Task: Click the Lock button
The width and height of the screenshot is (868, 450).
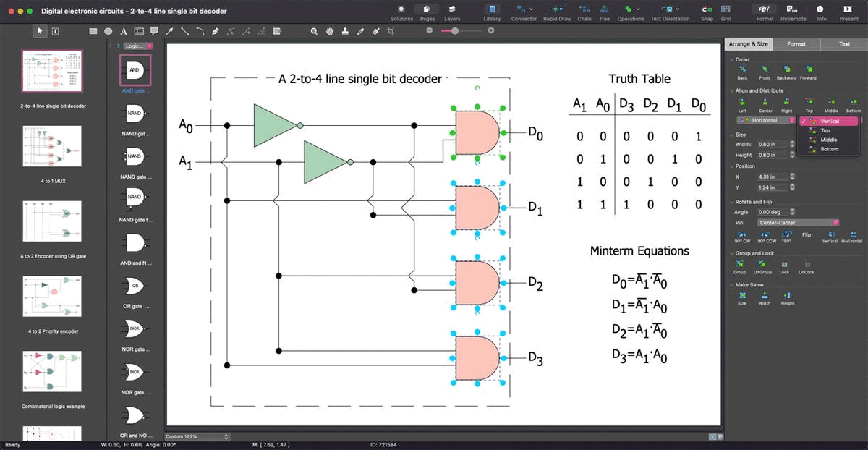Action: click(x=784, y=268)
